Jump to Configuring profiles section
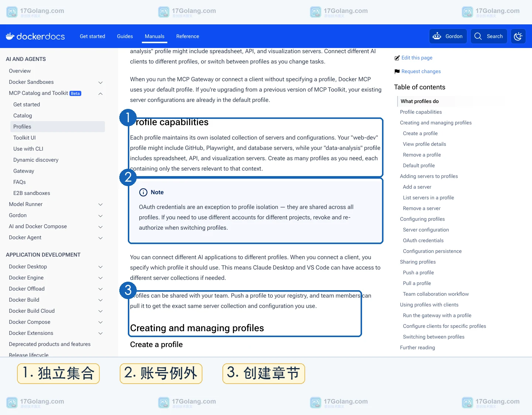This screenshot has width=532, height=415. 422,219
